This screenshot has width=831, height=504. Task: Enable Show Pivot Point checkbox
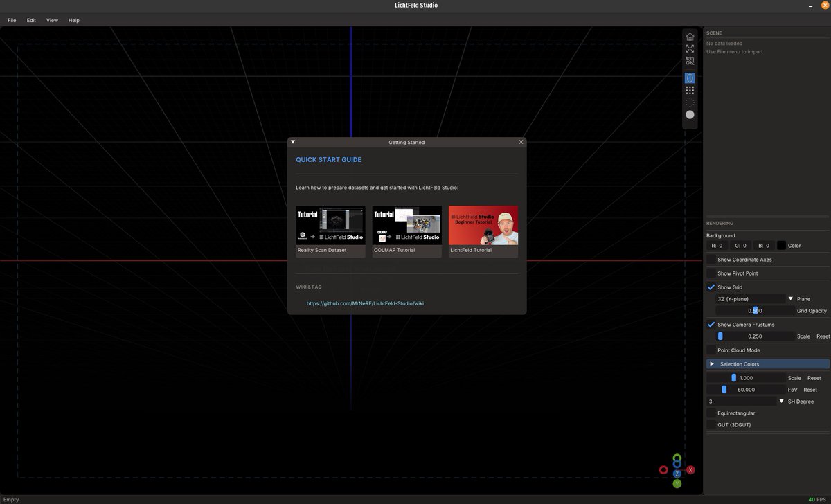click(x=711, y=273)
